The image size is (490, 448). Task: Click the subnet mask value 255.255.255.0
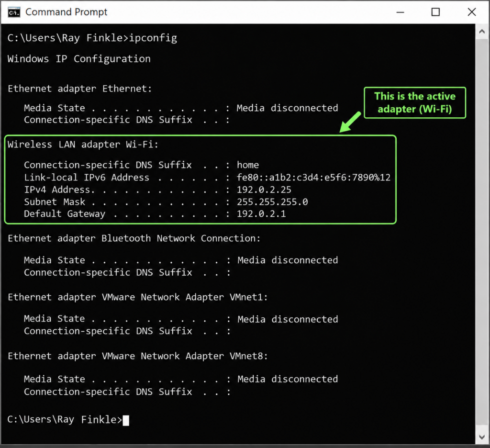272,202
